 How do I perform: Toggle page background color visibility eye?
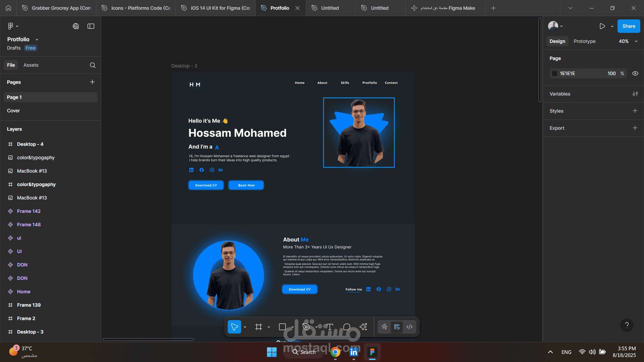tap(635, 73)
